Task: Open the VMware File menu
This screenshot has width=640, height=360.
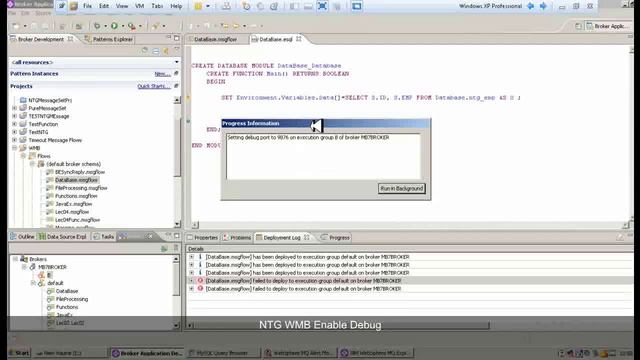Action: [87, 6]
